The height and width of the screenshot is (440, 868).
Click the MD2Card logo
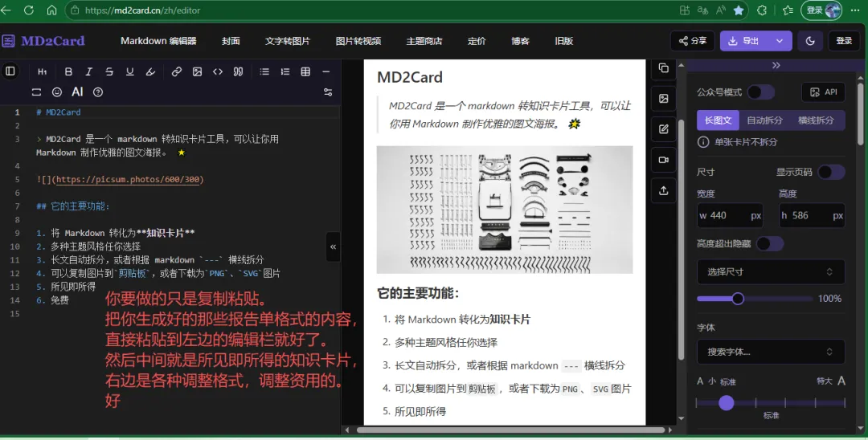coord(43,41)
